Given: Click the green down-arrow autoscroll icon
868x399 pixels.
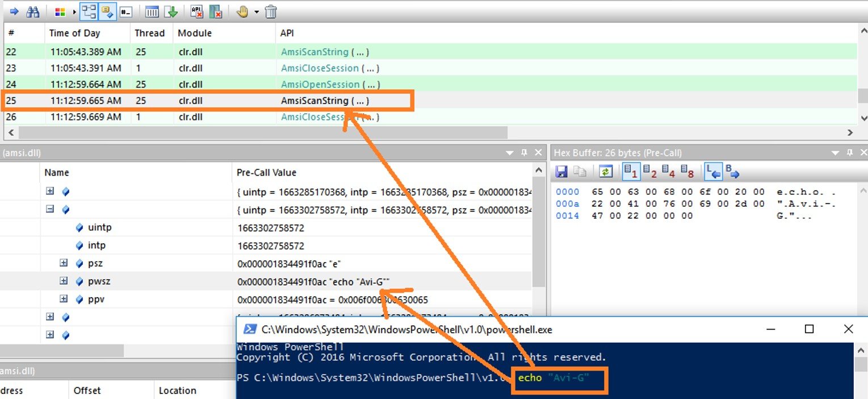Looking at the screenshot, I should tap(171, 11).
